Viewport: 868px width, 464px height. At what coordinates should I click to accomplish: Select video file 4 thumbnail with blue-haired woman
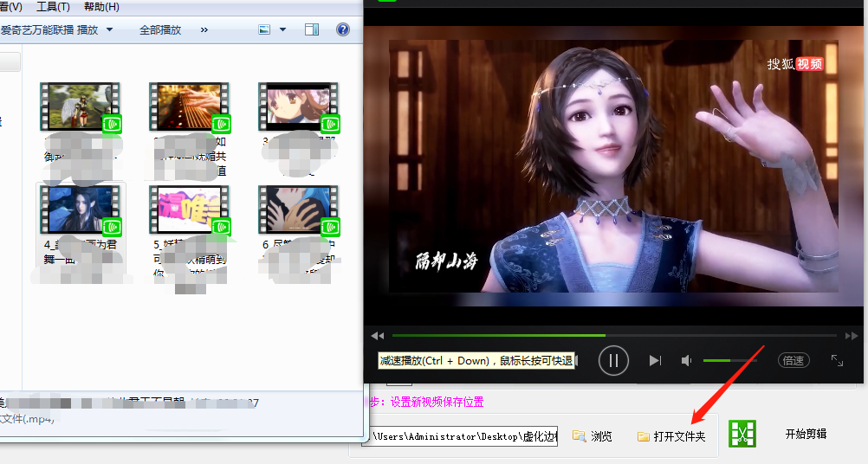(80, 209)
